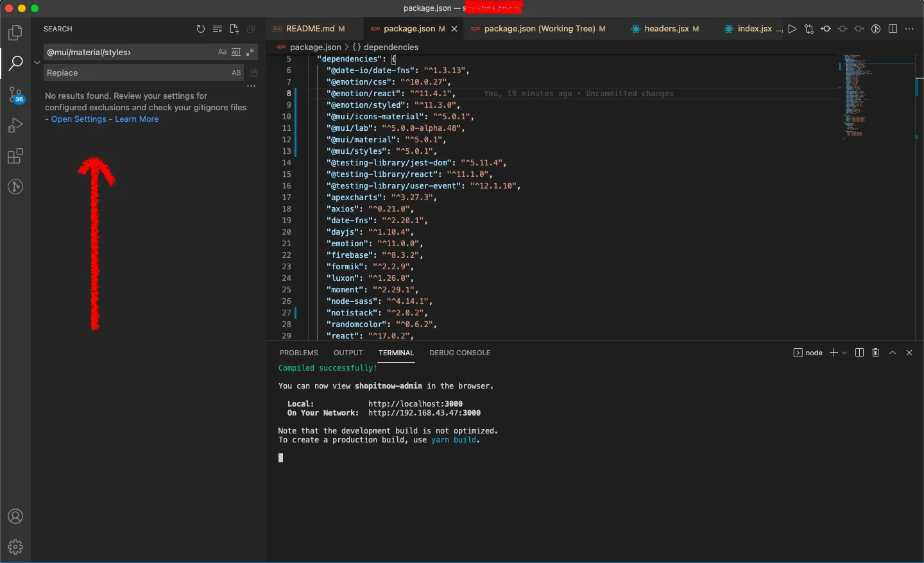Open Source Control with 36 changes
Image resolution: width=924 pixels, height=563 pixels.
pos(15,96)
